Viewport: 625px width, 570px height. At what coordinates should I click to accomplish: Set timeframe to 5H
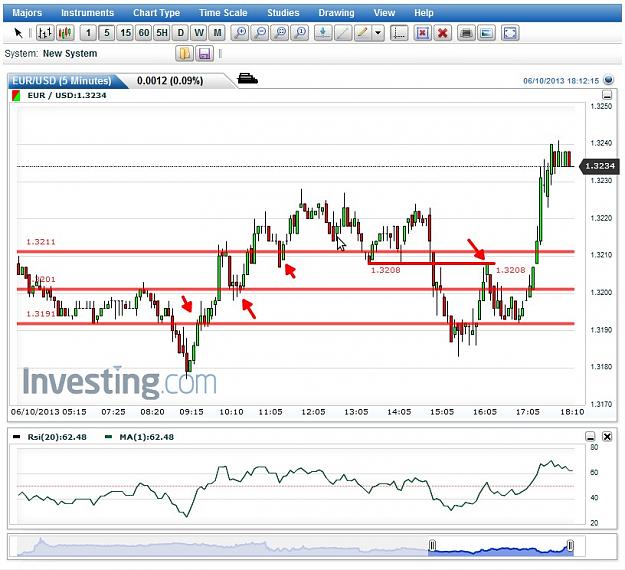click(x=162, y=33)
